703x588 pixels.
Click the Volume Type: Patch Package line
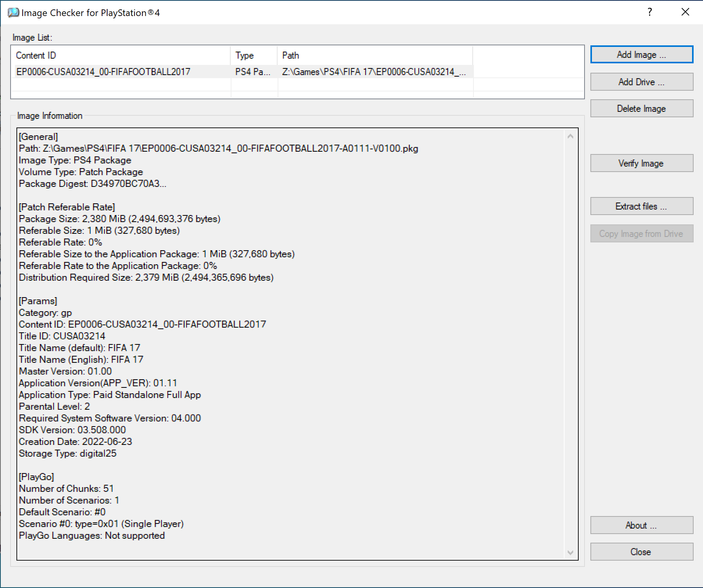(x=81, y=172)
